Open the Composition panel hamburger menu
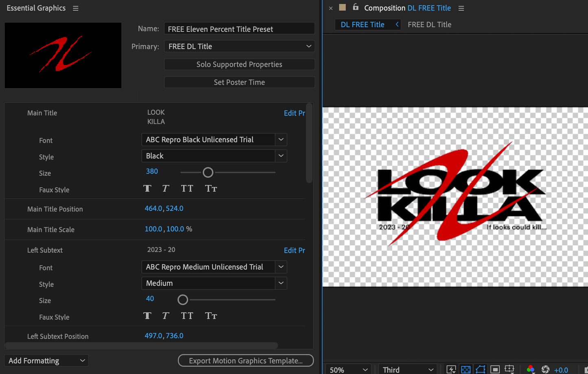The width and height of the screenshot is (588, 374). pyautogui.click(x=461, y=8)
